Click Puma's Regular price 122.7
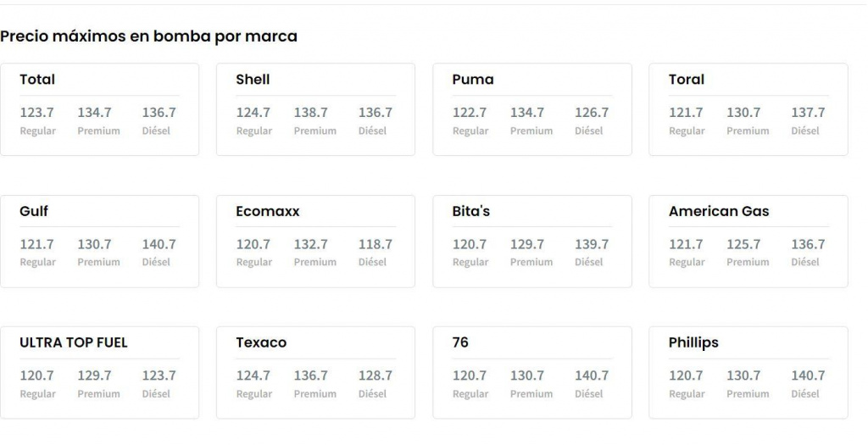 pyautogui.click(x=470, y=112)
